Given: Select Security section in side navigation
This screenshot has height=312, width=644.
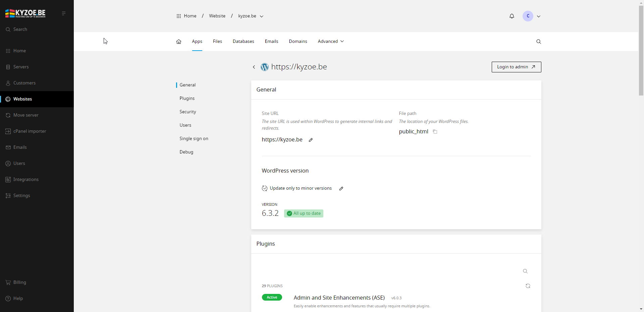Looking at the screenshot, I should coord(188,112).
